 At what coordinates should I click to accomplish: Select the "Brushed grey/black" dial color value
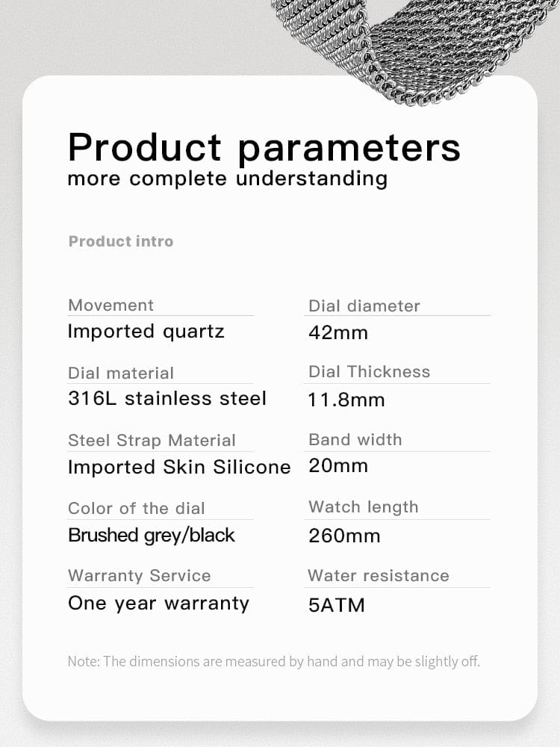[x=151, y=535]
